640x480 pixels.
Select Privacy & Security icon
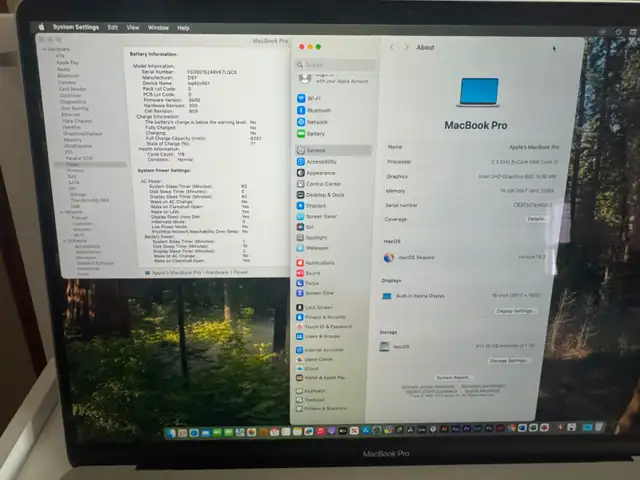(x=300, y=317)
